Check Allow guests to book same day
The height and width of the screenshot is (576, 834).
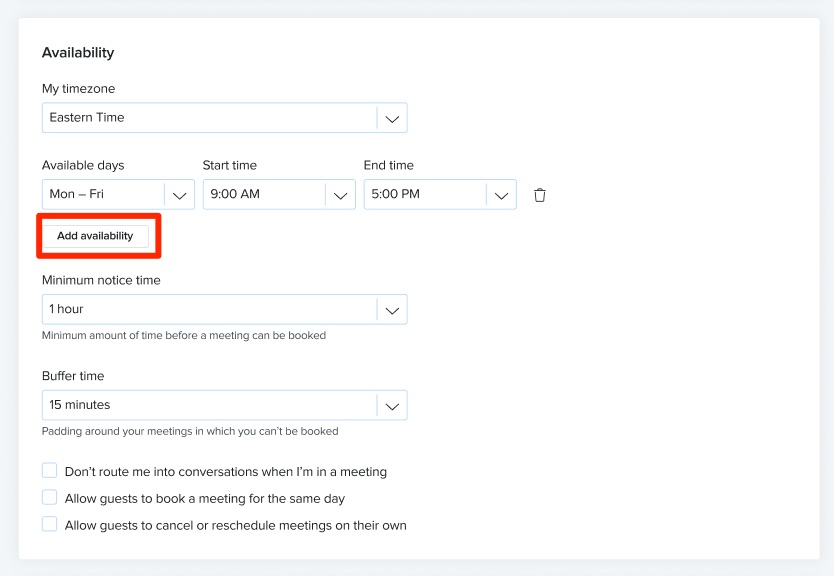tap(49, 497)
